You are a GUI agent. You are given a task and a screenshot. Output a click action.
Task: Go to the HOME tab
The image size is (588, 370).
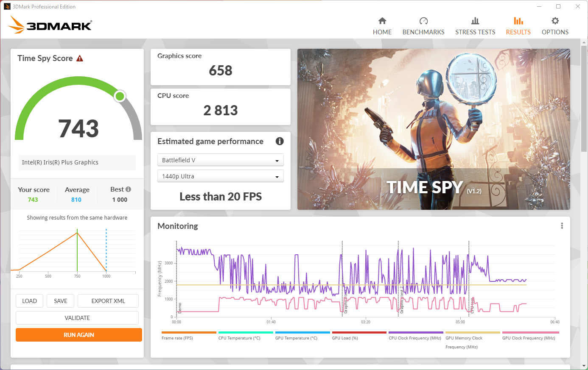pos(382,26)
